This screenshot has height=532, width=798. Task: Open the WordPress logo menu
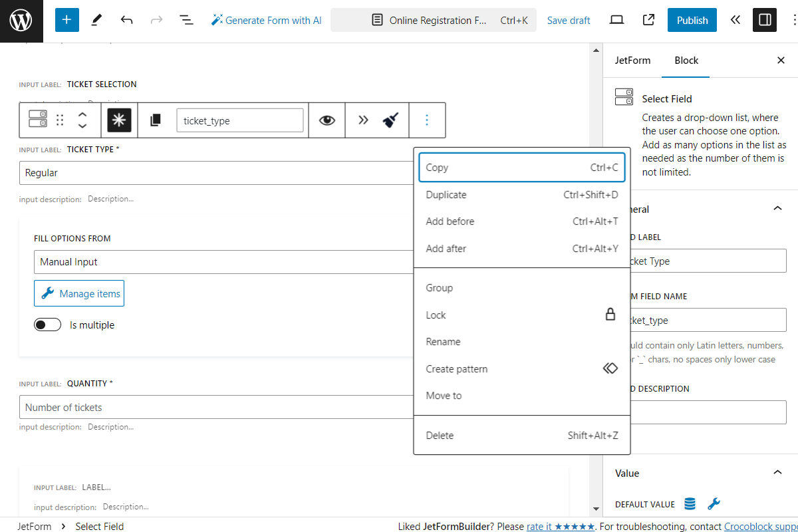21,21
